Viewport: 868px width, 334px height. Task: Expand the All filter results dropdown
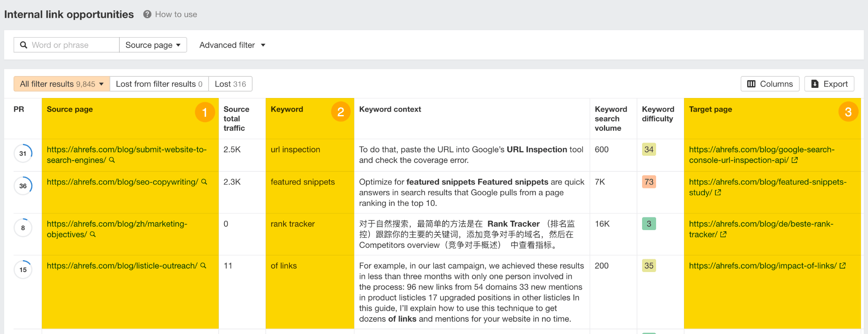coord(62,84)
